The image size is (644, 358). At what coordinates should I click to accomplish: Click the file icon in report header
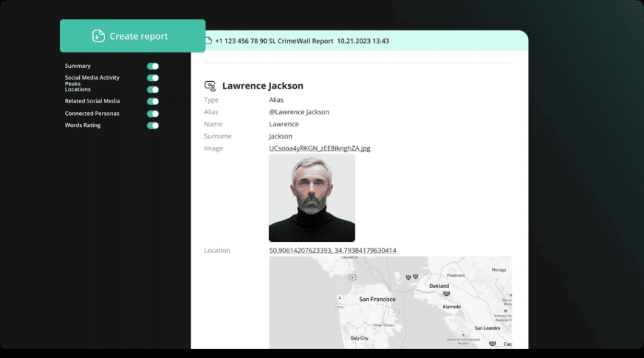pyautogui.click(x=208, y=41)
